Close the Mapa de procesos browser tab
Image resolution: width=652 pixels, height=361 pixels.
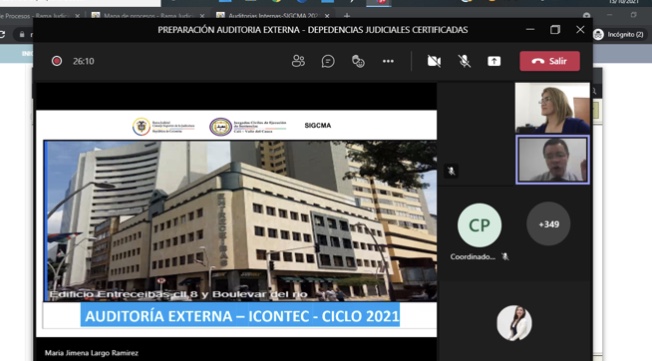(x=202, y=16)
